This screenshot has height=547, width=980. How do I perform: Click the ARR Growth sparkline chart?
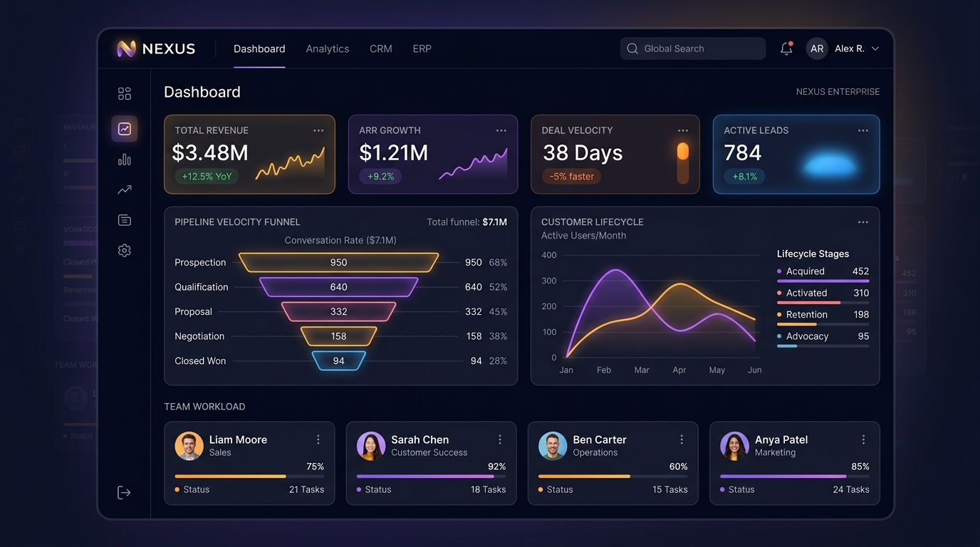[x=473, y=164]
